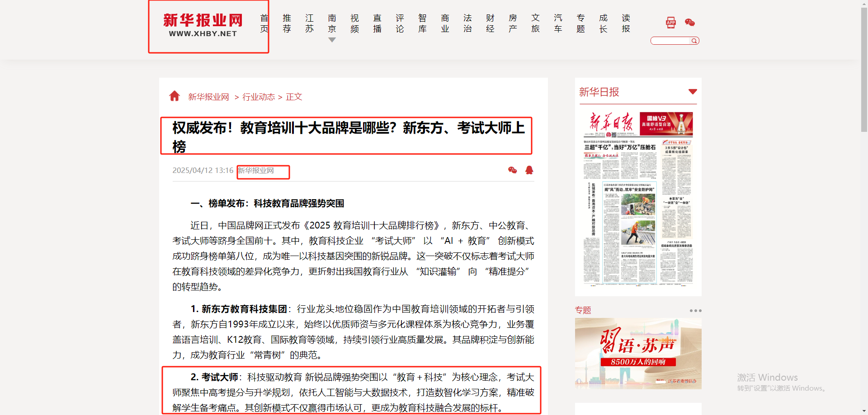Select 读报 in the top navigation
The height and width of the screenshot is (415, 868).
point(626,23)
